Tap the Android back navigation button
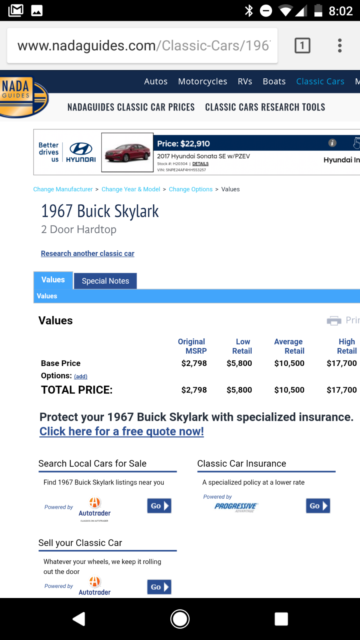360x640 pixels. (x=78, y=619)
